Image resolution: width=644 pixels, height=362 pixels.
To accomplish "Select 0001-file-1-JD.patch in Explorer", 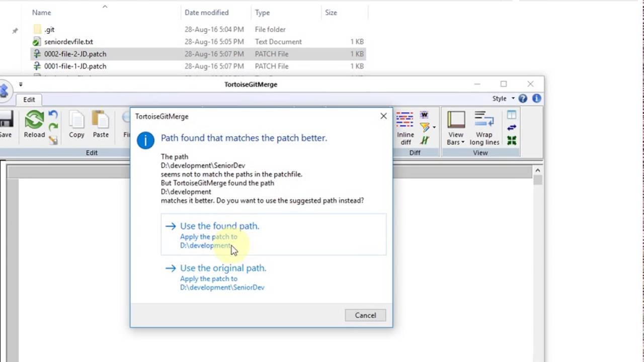I will click(198, 66).
